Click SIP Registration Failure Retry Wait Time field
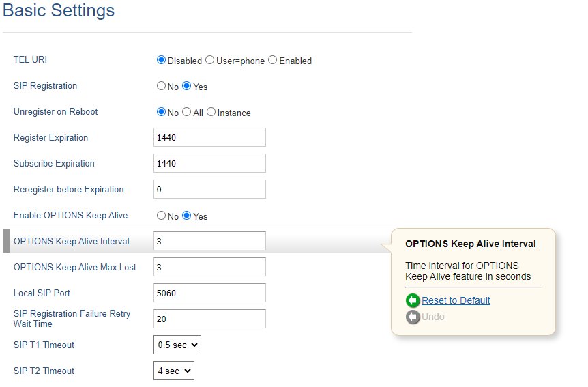Viewport: 588px width, 387px height. coord(209,319)
